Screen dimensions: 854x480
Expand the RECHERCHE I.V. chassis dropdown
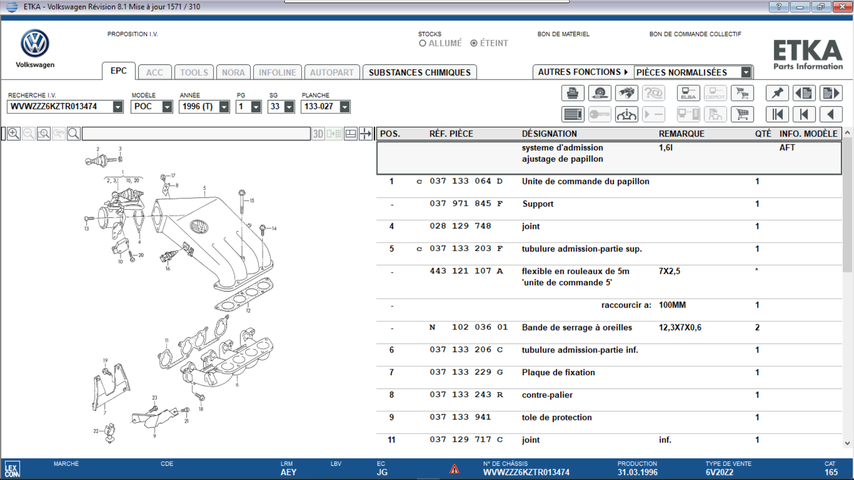pyautogui.click(x=118, y=107)
